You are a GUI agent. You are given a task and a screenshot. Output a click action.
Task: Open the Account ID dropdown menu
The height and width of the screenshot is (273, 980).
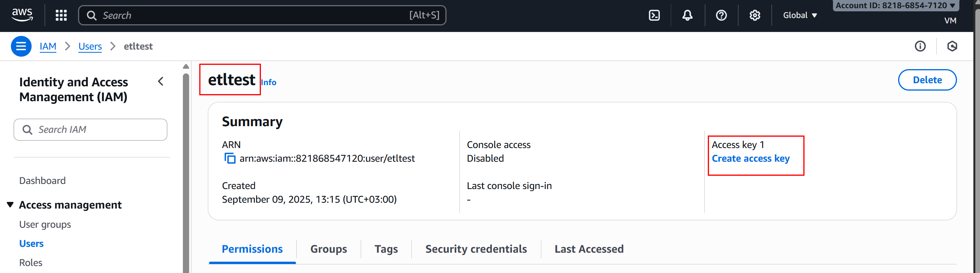(895, 5)
